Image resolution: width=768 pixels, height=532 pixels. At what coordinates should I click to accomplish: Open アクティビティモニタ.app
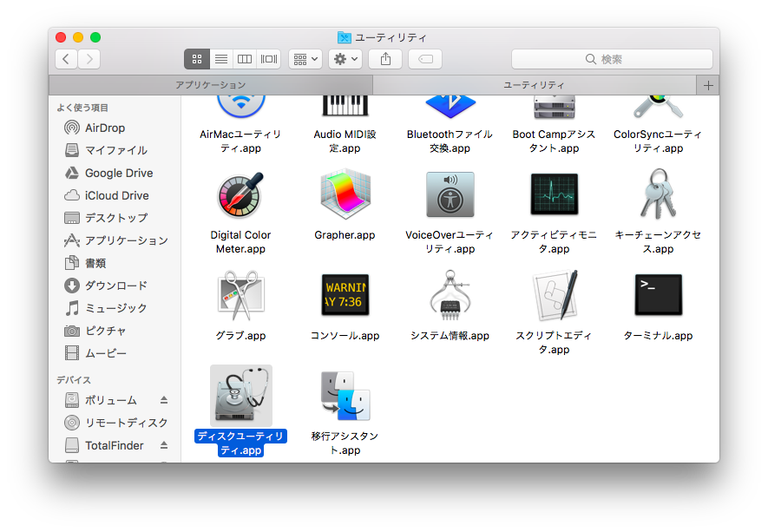click(554, 194)
